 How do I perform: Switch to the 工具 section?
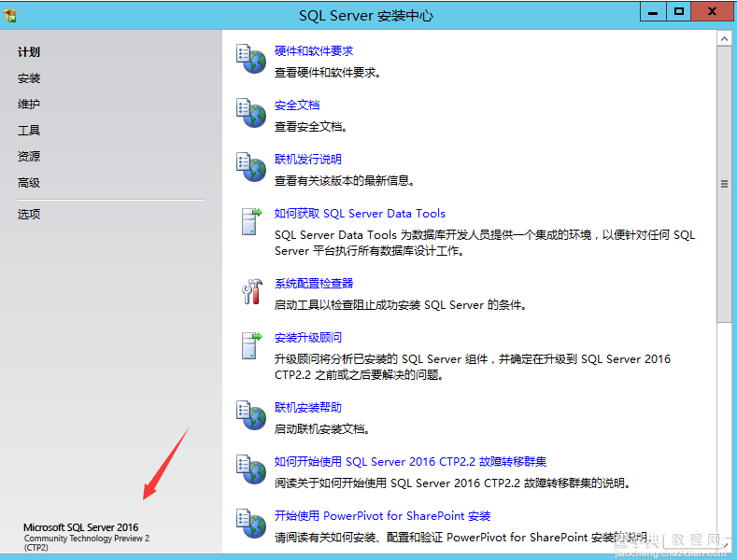pyautogui.click(x=29, y=130)
